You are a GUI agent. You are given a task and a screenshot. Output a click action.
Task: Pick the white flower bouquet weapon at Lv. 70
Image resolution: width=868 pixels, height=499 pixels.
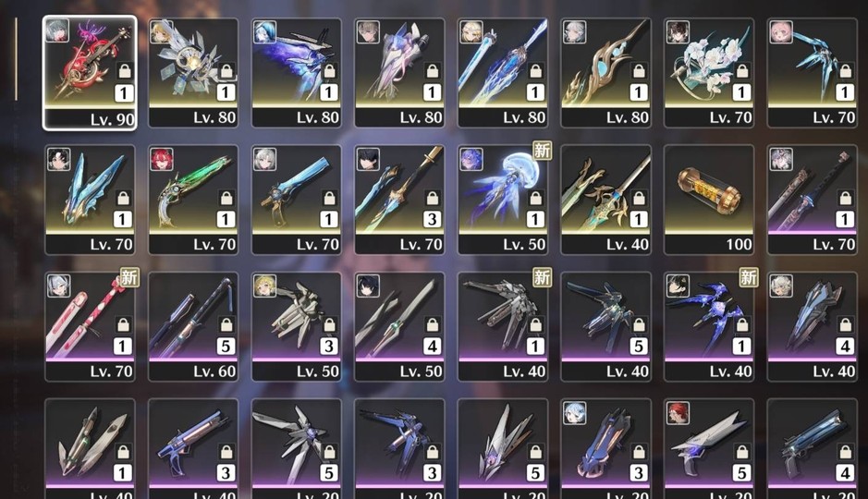709,73
